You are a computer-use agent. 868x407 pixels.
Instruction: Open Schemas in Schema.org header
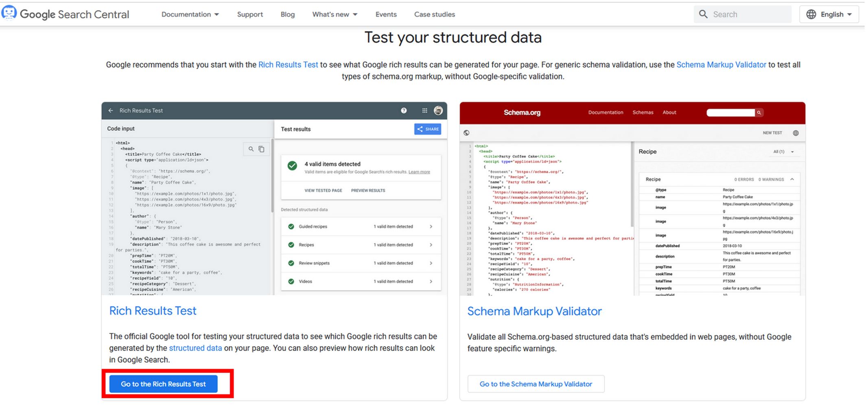pyautogui.click(x=643, y=112)
